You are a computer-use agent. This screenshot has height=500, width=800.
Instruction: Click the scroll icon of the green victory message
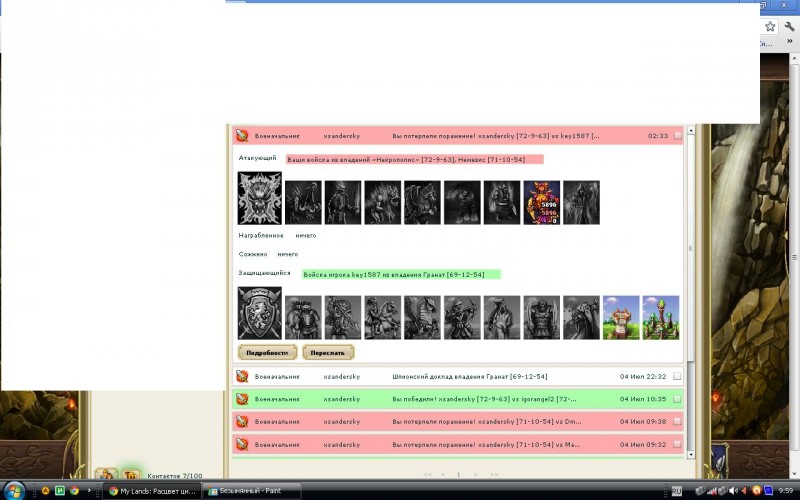point(242,399)
